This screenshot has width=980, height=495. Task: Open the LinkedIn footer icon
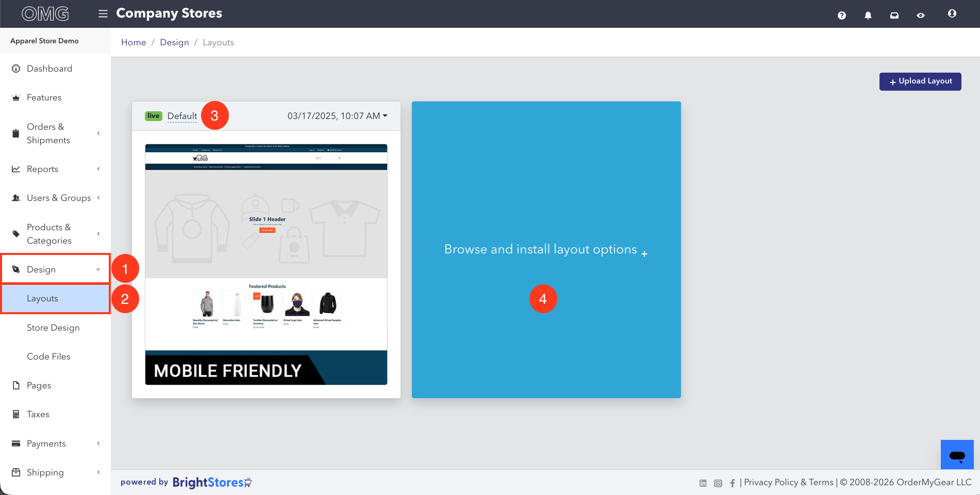click(x=703, y=483)
